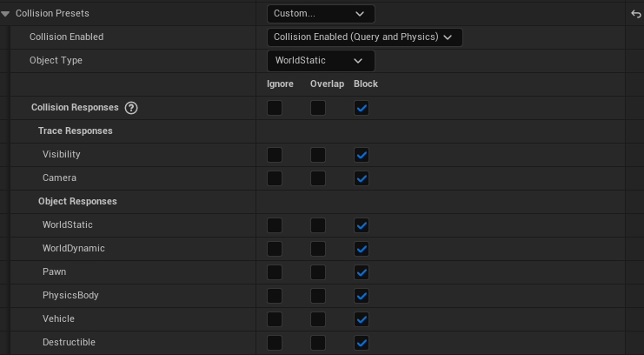Open the Object Type WorldStatic dropdown
The width and height of the screenshot is (644, 355).
321,60
